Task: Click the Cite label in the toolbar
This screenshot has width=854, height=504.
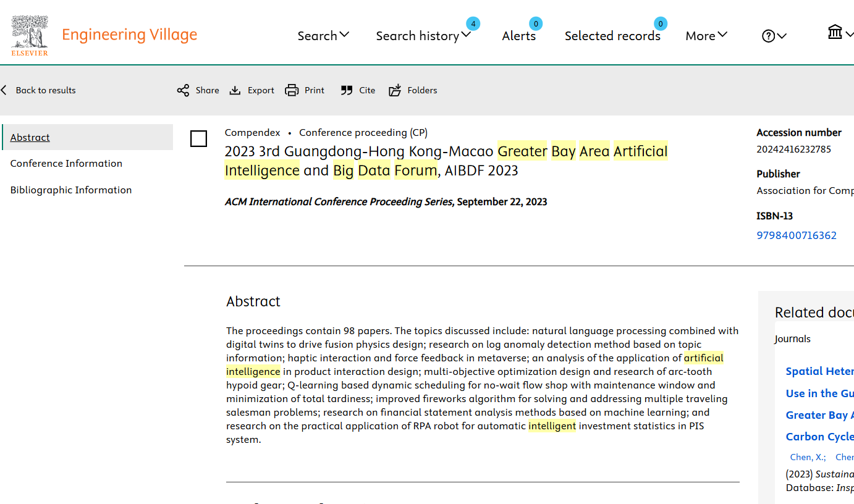Action: pyautogui.click(x=367, y=90)
